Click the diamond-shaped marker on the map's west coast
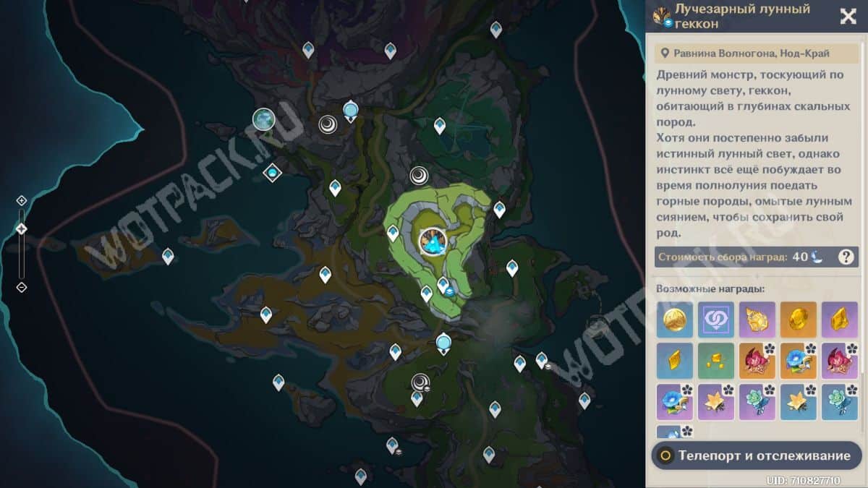The image size is (868, 488). point(272,173)
